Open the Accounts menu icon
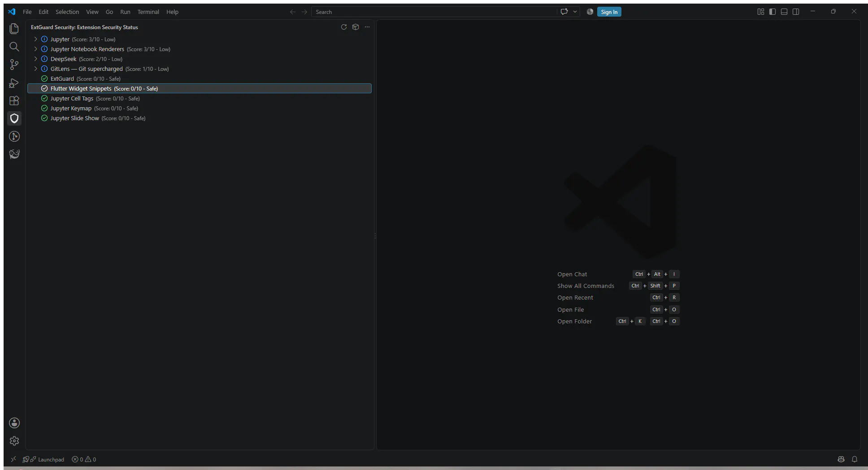The image size is (868, 470). [x=14, y=423]
